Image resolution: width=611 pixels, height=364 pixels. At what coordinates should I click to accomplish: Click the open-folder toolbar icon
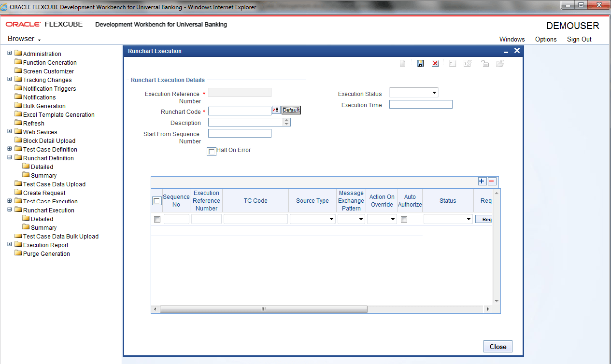coord(500,64)
